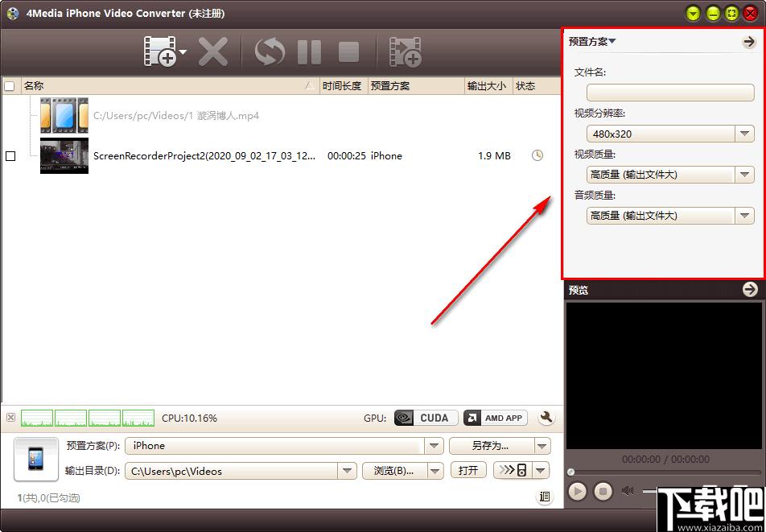This screenshot has height=532, width=766.
Task: Open the 浏览 dropdown arrow
Action: tap(434, 471)
